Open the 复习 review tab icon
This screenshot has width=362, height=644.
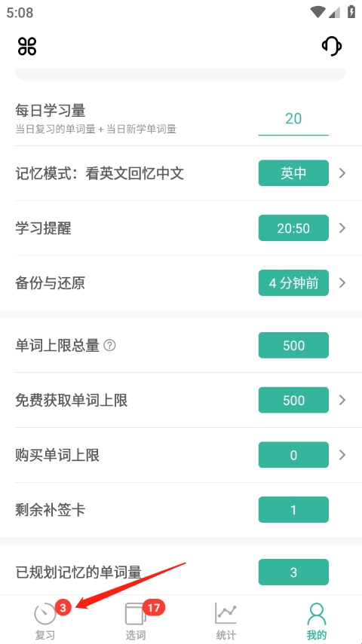pos(44,614)
